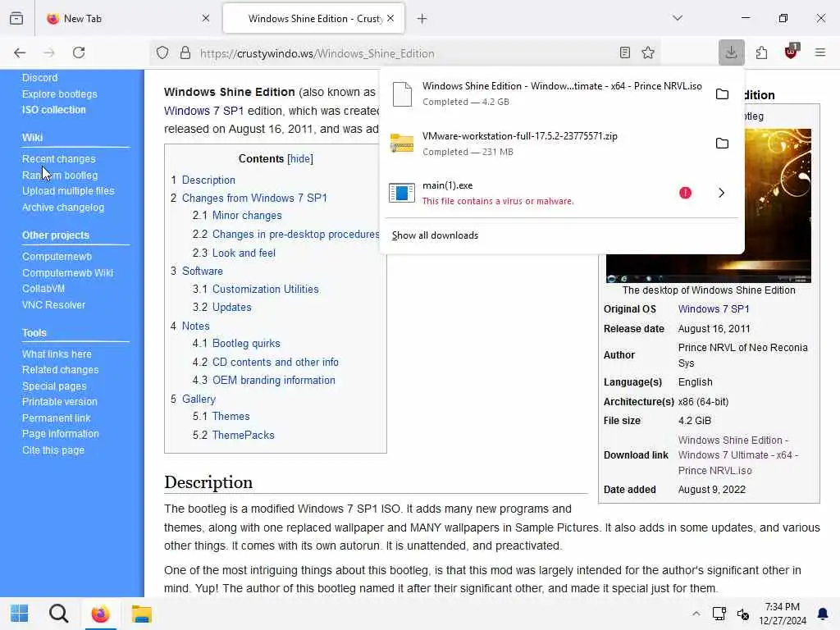This screenshot has height=630, width=840.
Task: Go to OEM branding information subsection
Action: tap(274, 381)
